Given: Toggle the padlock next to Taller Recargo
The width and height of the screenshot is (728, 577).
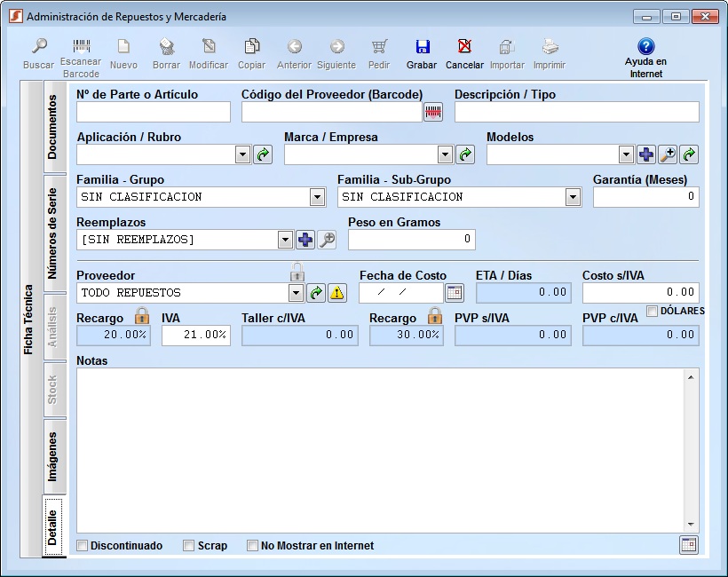Looking at the screenshot, I should 142,316.
